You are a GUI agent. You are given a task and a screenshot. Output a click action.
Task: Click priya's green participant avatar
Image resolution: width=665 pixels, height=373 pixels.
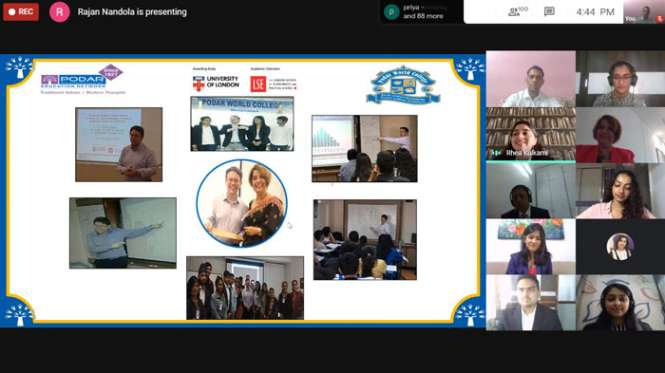[391, 12]
